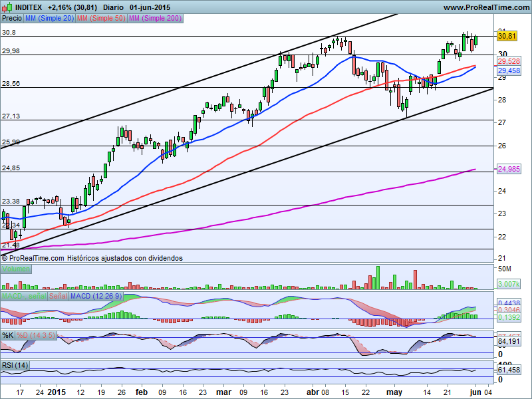Click the RSI value tag 61,458
Screen dimensions: 532x399
509,370
